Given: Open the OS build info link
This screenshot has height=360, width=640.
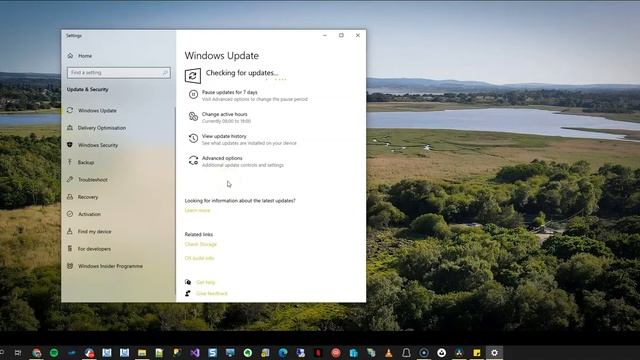Looking at the screenshot, I should [x=200, y=258].
